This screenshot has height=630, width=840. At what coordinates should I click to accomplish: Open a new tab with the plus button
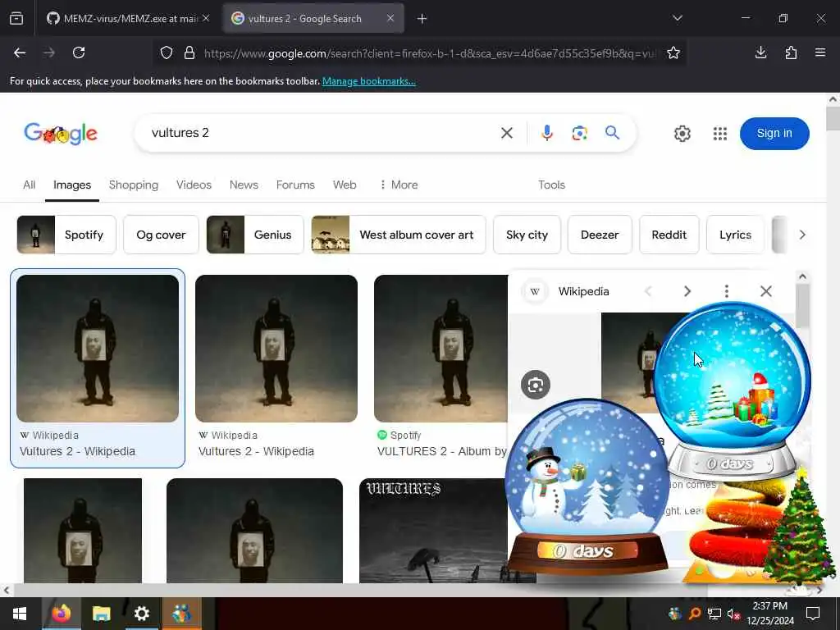(x=422, y=19)
